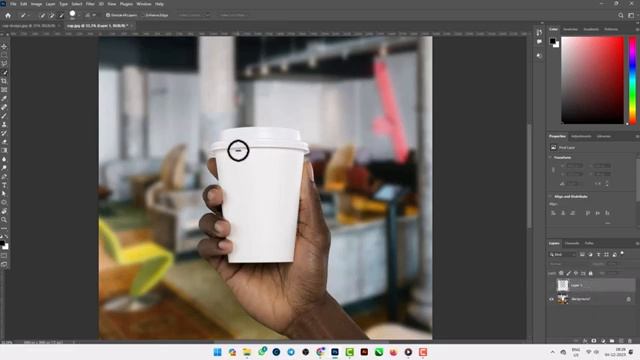Select the Lasso tool

pos(4,64)
